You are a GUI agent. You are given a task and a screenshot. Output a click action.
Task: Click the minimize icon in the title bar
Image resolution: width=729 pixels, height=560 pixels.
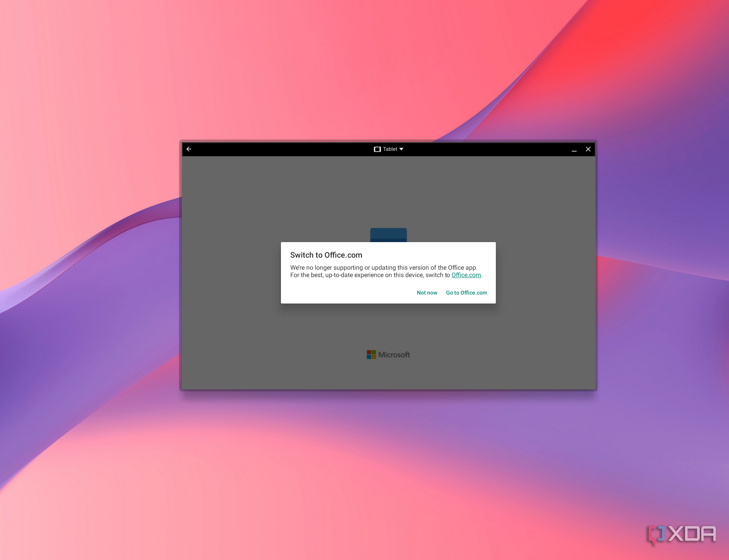coord(574,150)
